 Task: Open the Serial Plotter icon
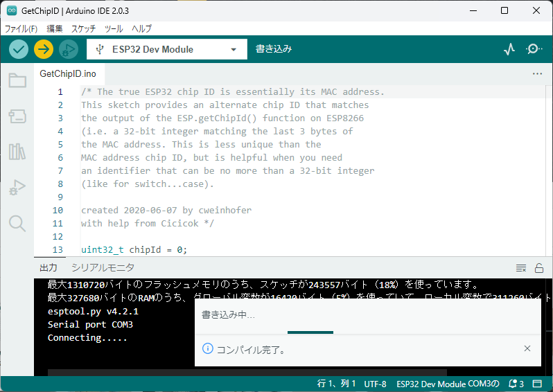[509, 49]
